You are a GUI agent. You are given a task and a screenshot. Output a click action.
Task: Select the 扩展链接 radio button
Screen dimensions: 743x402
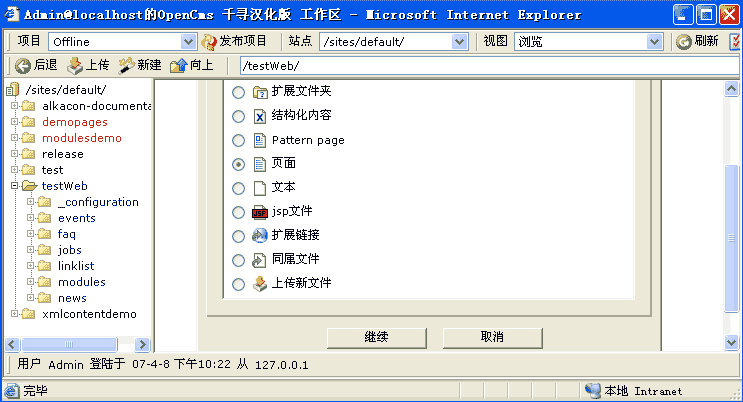point(238,236)
